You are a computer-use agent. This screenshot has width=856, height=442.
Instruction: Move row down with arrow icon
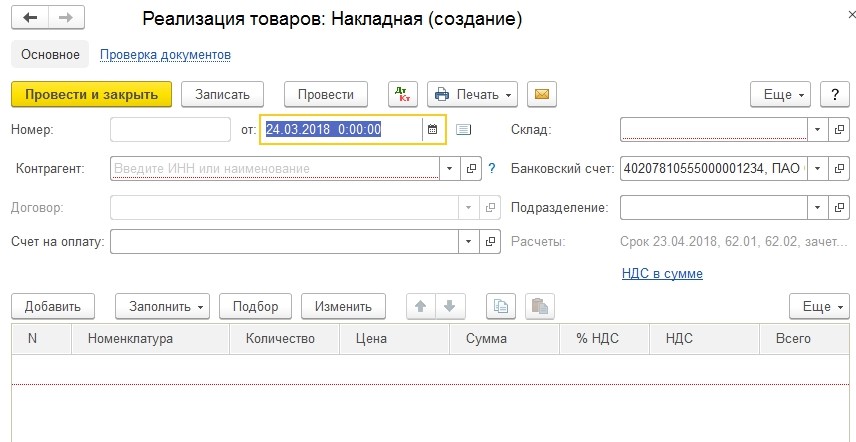click(449, 307)
